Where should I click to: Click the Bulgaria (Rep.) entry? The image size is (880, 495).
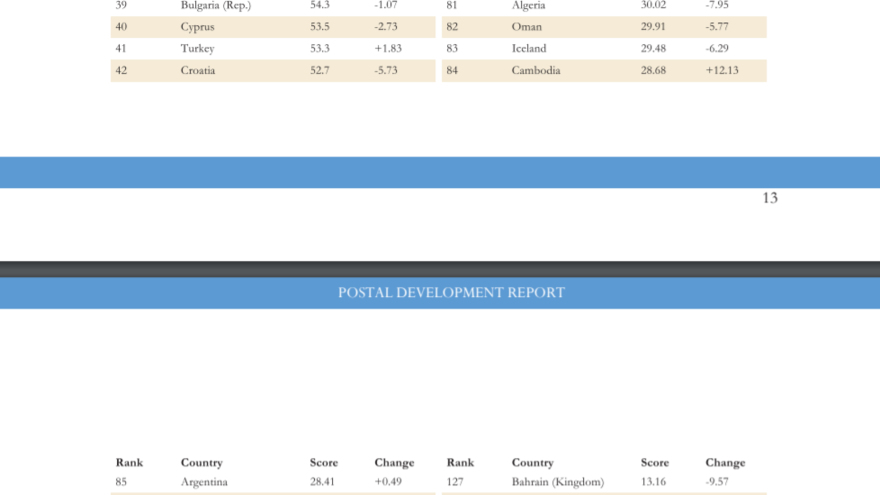[x=216, y=6]
